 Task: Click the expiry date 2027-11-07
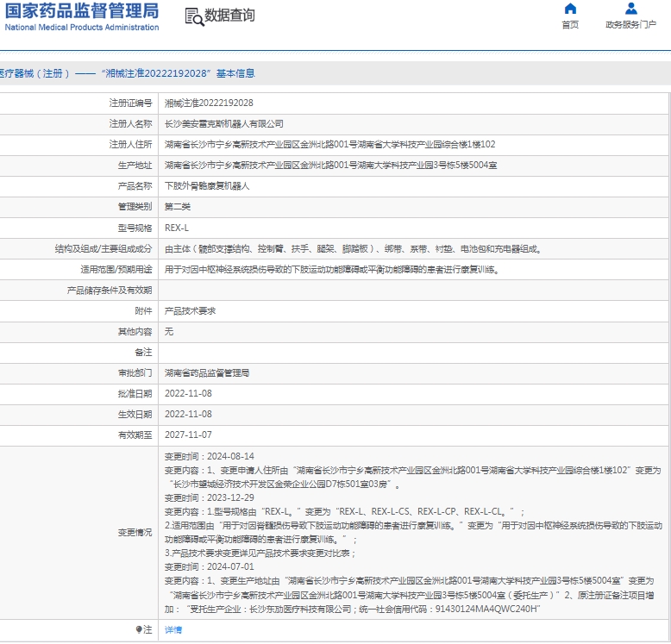click(188, 435)
